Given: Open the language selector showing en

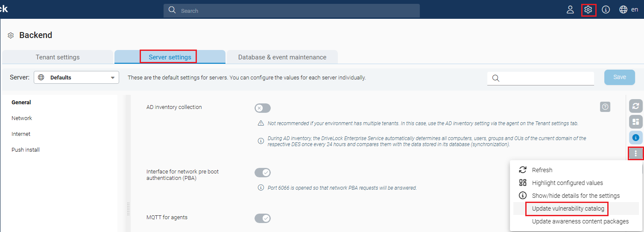Looking at the screenshot, I should (x=629, y=10).
